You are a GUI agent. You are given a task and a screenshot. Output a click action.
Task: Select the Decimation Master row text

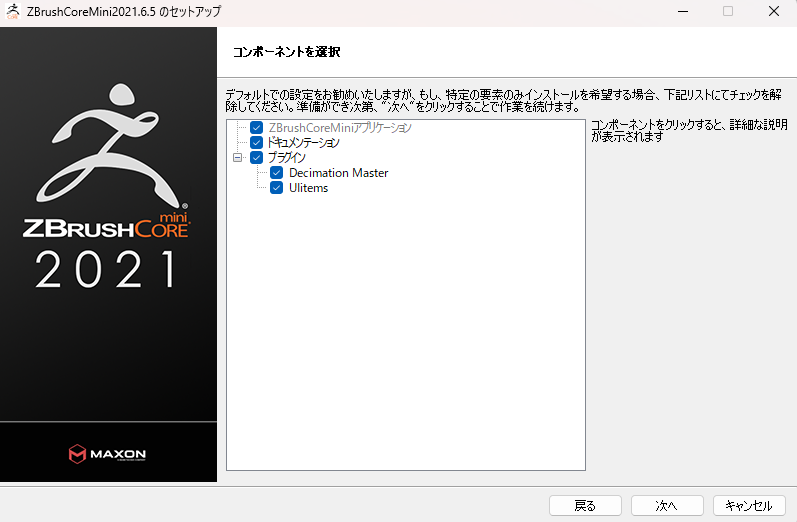[x=339, y=173]
